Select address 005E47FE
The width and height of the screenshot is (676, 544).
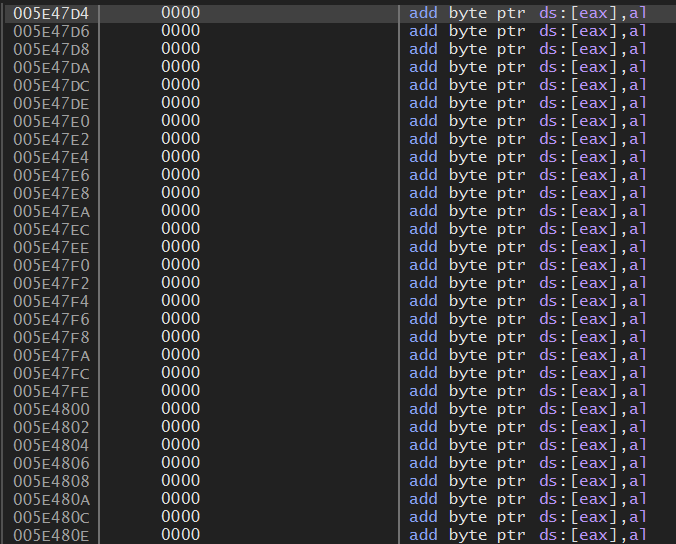coord(51,391)
